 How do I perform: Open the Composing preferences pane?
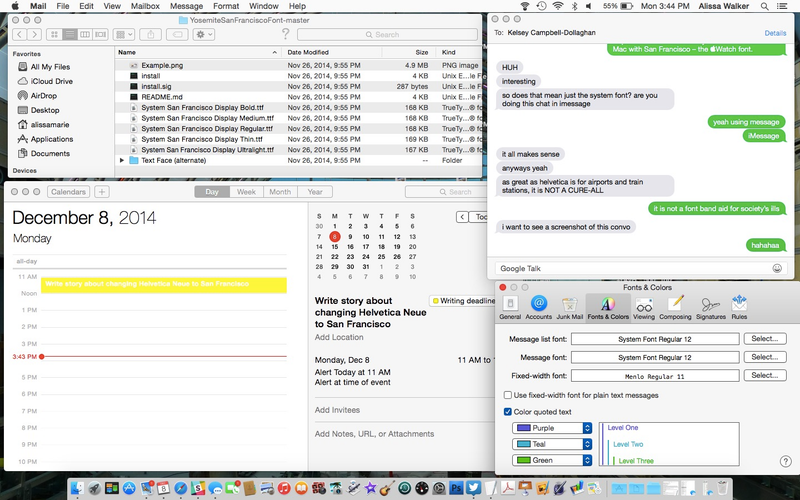pyautogui.click(x=675, y=308)
